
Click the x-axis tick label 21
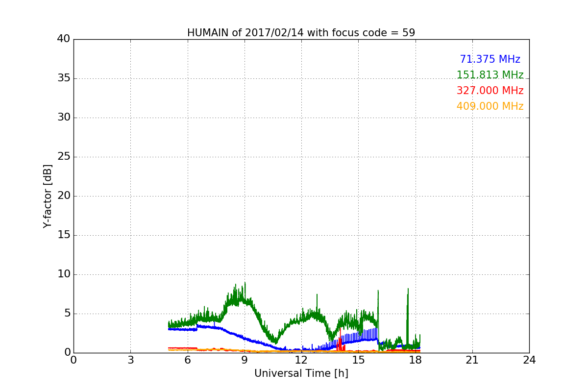[472, 360]
